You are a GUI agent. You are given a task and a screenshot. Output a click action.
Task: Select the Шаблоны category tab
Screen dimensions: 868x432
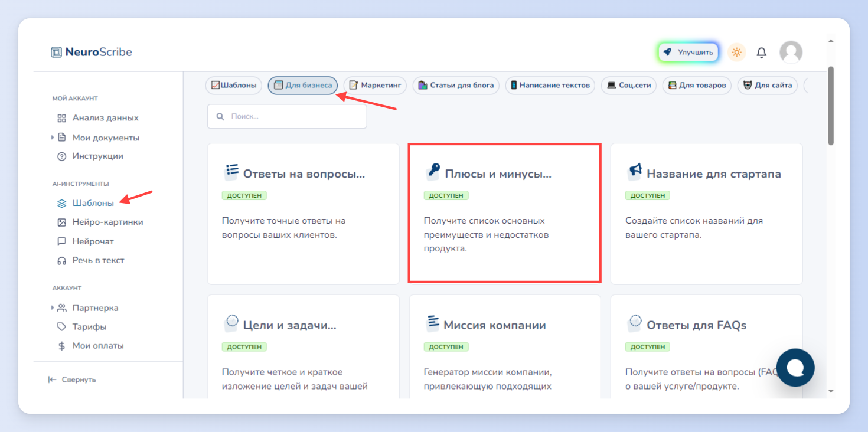(x=234, y=86)
